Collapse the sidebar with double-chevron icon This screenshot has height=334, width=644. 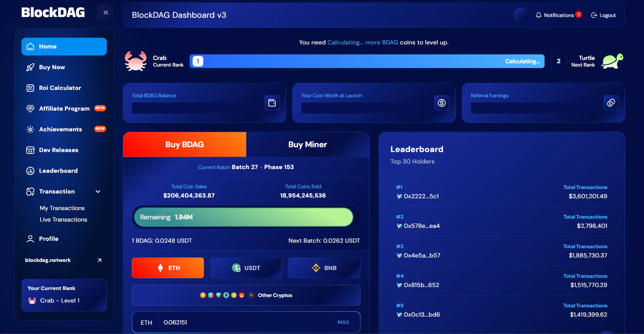click(106, 13)
